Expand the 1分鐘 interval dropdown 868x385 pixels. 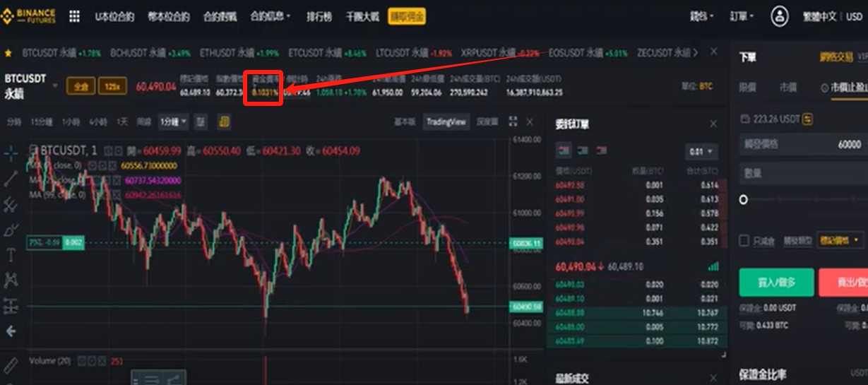pos(174,122)
